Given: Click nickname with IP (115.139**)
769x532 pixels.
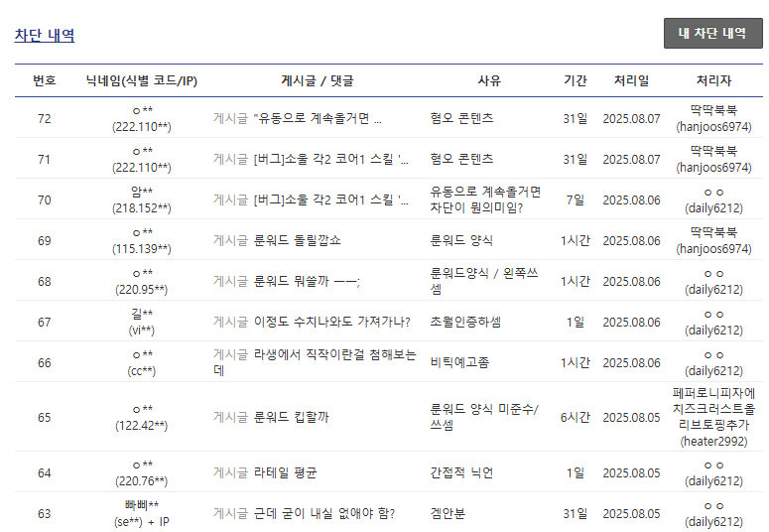Looking at the screenshot, I should pyautogui.click(x=142, y=240).
